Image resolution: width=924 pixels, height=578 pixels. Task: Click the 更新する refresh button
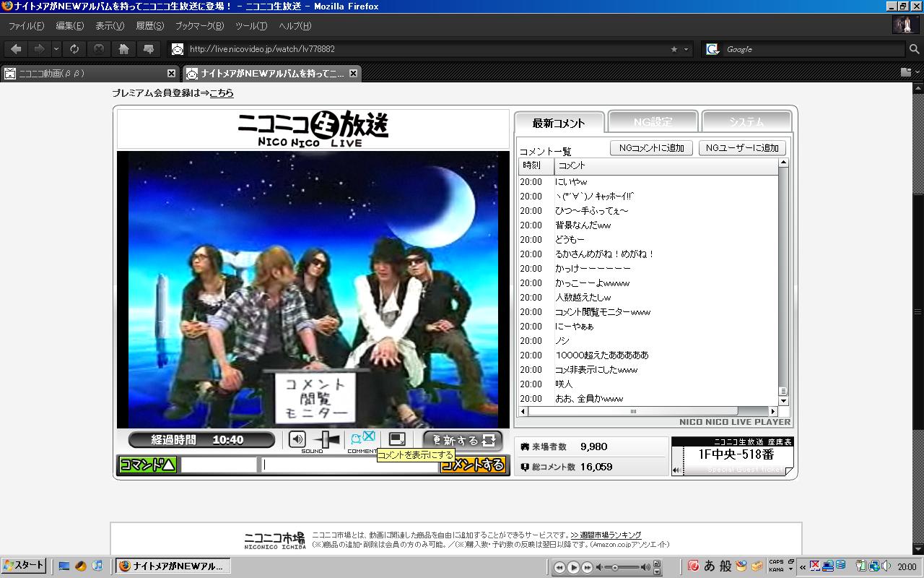[x=463, y=440]
